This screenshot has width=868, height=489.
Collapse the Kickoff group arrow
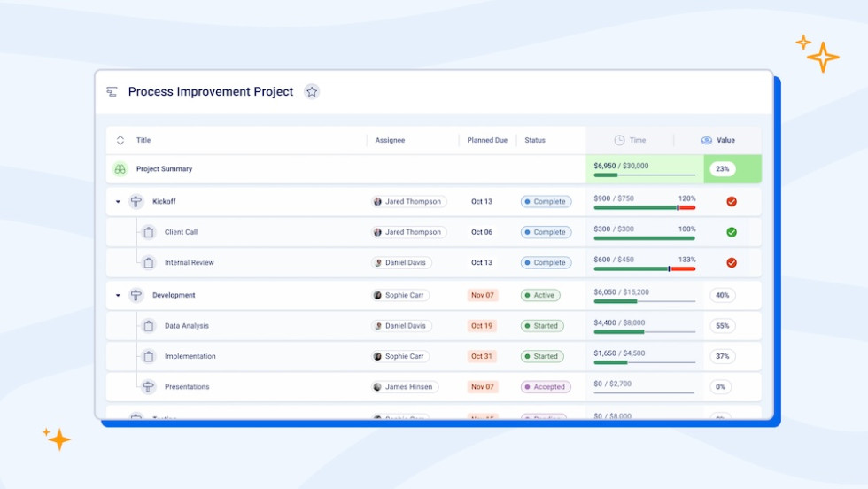pos(118,202)
